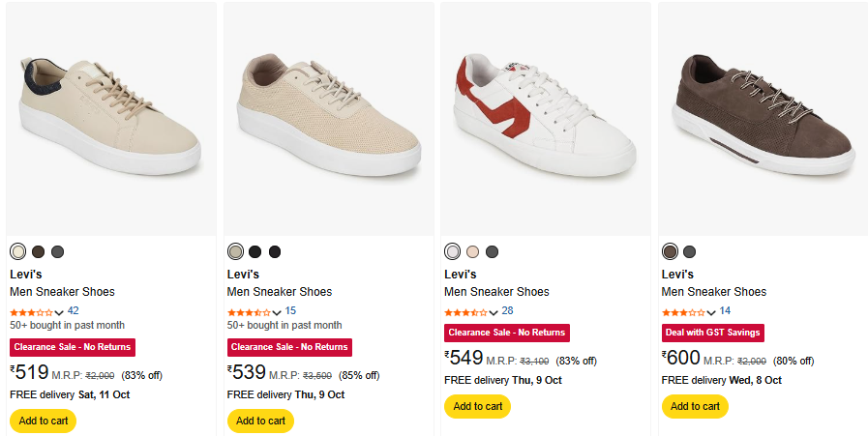Click the 'Deal with GST Savings' badge
The width and height of the screenshot is (868, 436).
713,333
